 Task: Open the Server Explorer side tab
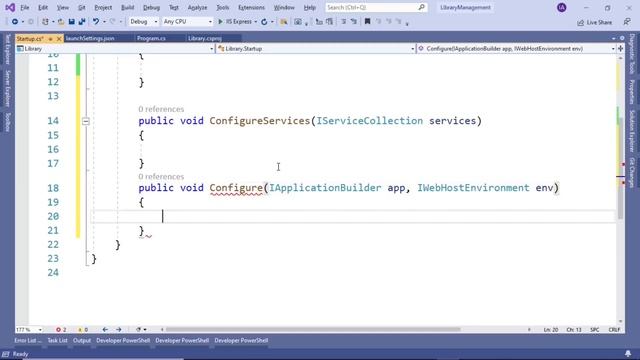[x=7, y=88]
